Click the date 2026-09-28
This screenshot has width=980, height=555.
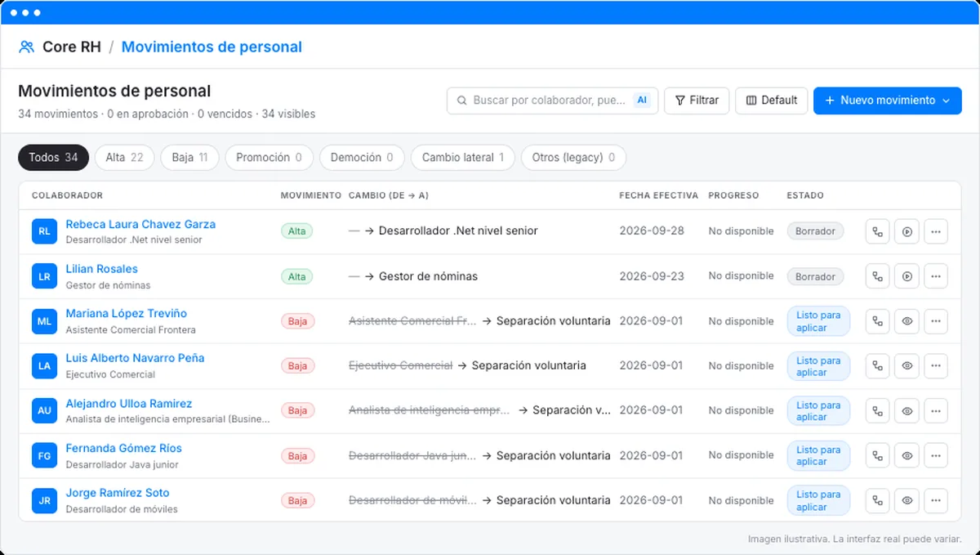pos(652,231)
